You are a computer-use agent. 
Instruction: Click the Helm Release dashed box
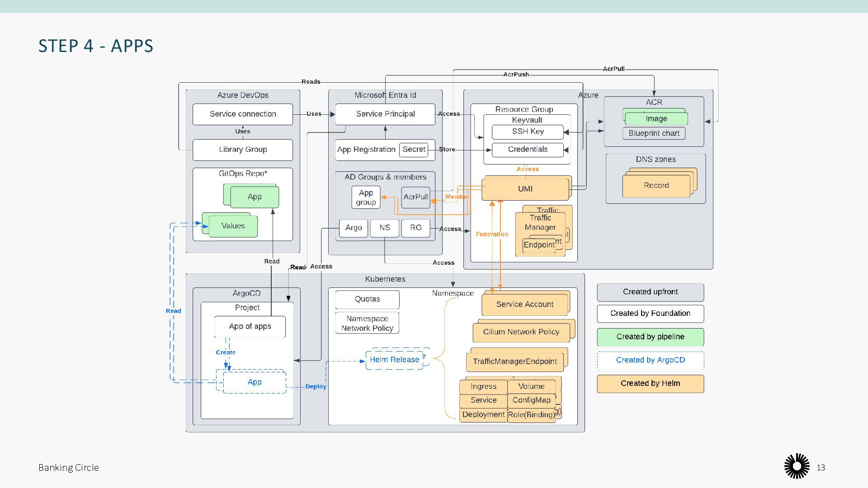(394, 360)
